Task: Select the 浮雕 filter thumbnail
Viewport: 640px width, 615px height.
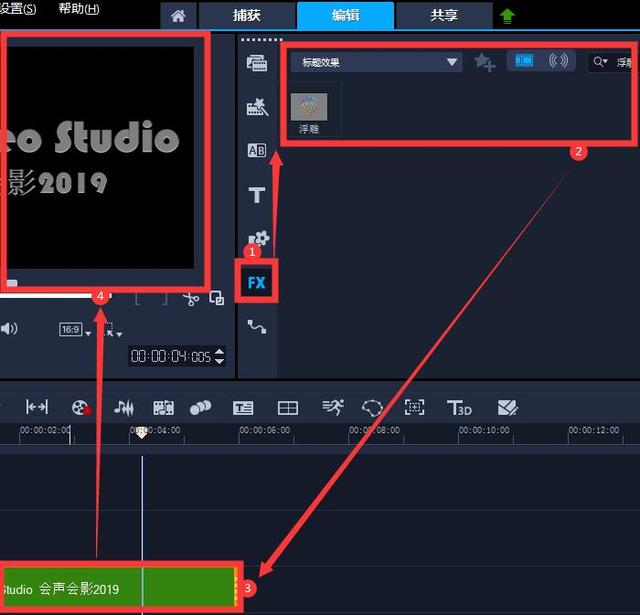Action: [x=309, y=107]
